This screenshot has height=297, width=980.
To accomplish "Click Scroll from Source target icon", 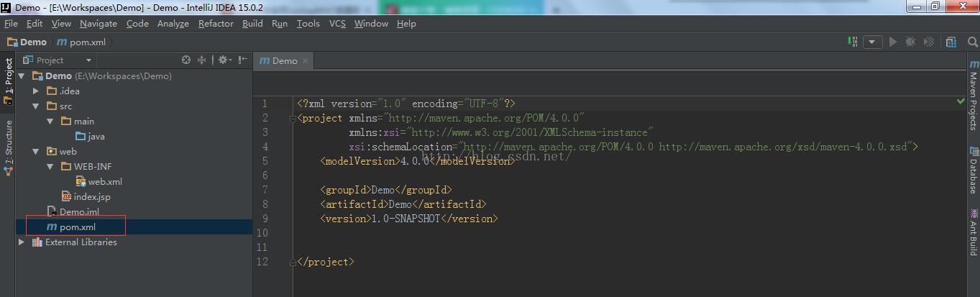I will pos(186,60).
